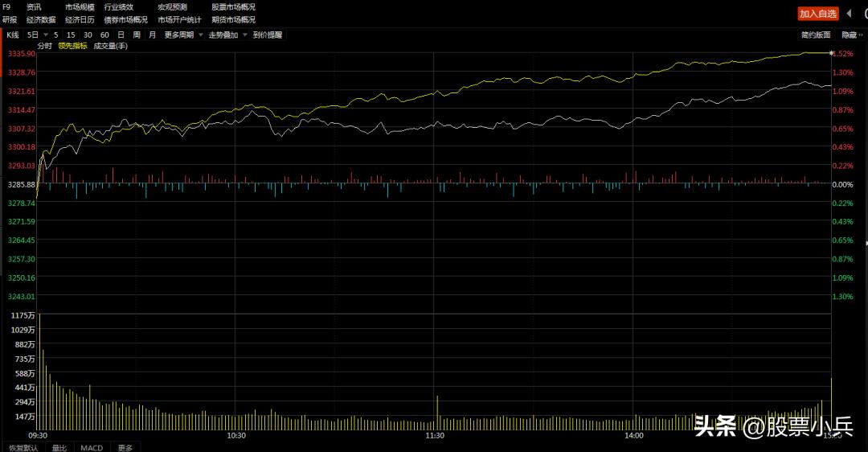This screenshot has height=452, width=868.
Task: Click the 3243.01 price axis label
Action: point(22,296)
